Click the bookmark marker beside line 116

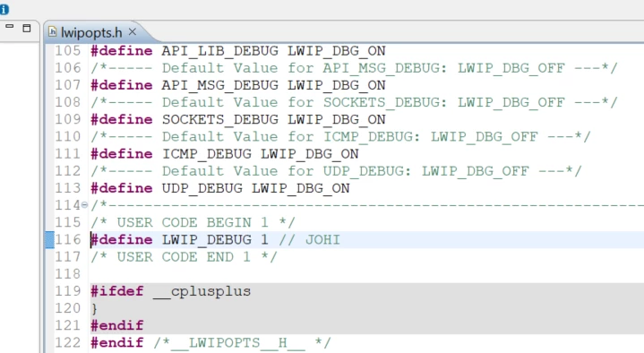(49, 239)
